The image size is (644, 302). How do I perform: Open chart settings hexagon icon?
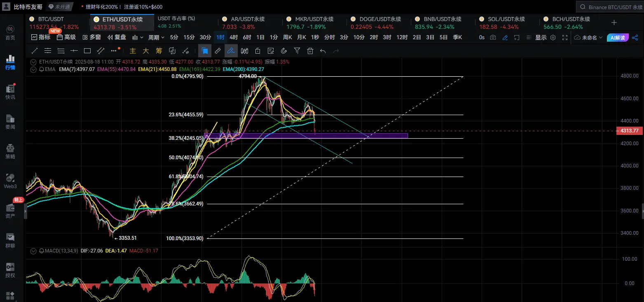click(553, 37)
